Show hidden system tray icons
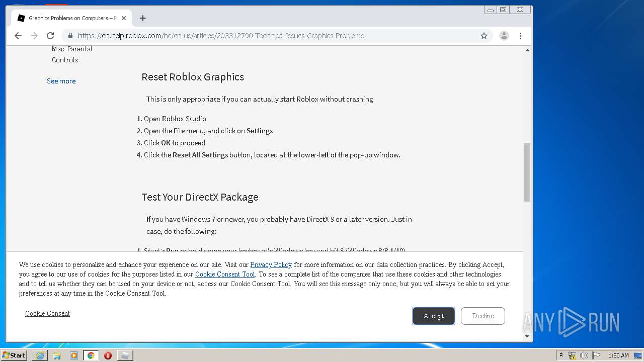Image resolution: width=644 pixels, height=362 pixels. (x=561, y=355)
